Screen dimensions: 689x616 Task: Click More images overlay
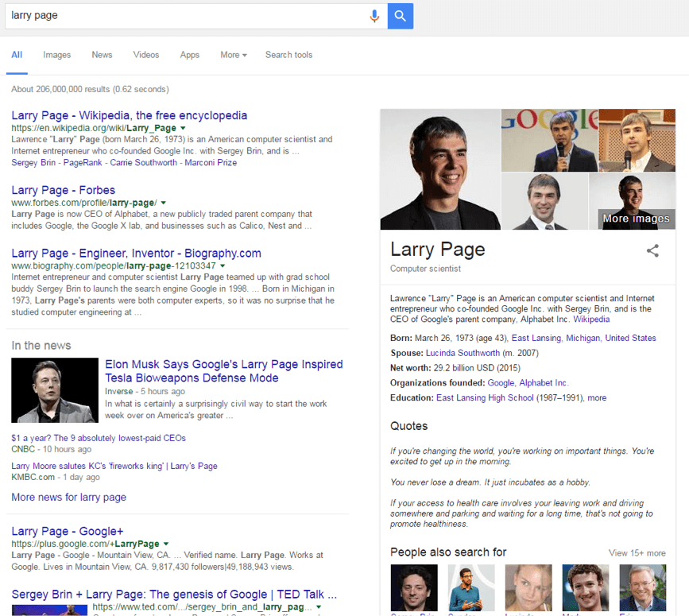(x=636, y=219)
